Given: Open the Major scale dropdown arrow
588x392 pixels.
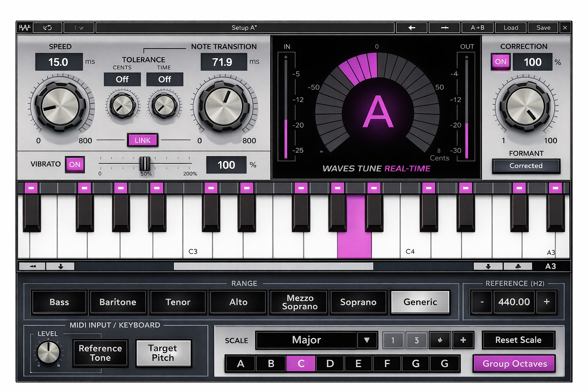Looking at the screenshot, I should (367, 340).
